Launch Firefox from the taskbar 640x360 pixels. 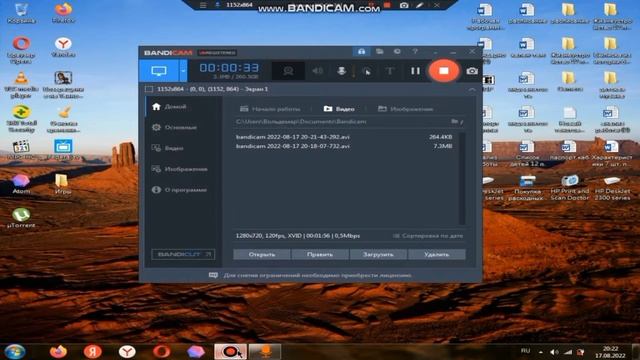58,352
